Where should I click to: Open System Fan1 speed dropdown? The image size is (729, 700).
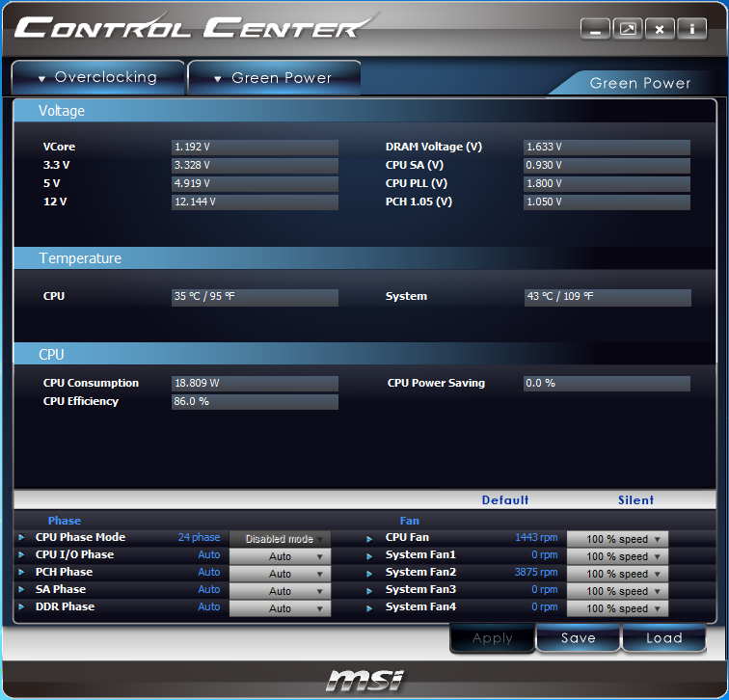pos(617,556)
